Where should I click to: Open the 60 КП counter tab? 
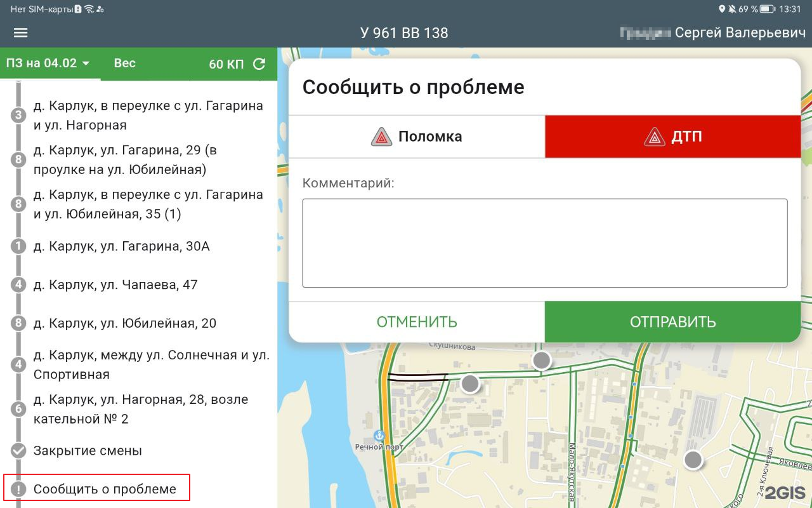pyautogui.click(x=226, y=63)
